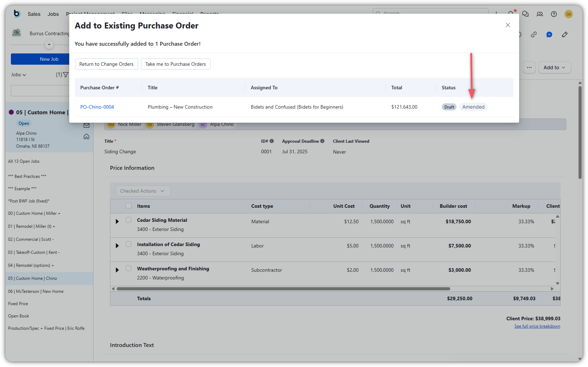Image resolution: width=588 pixels, height=367 pixels.
Task: Click the Approval Deadline info icon
Action: [x=322, y=141]
